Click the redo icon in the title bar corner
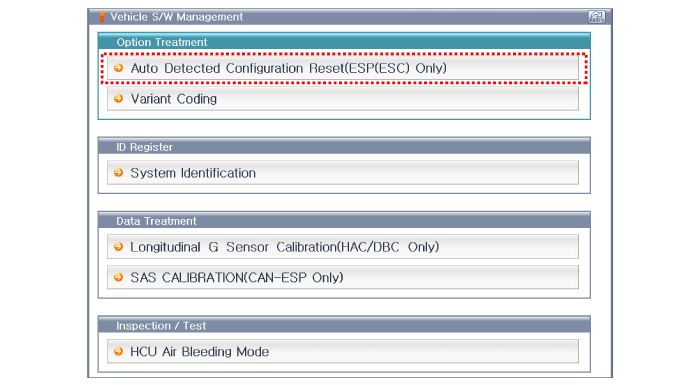Screen dimensions: 700x385 click(596, 17)
